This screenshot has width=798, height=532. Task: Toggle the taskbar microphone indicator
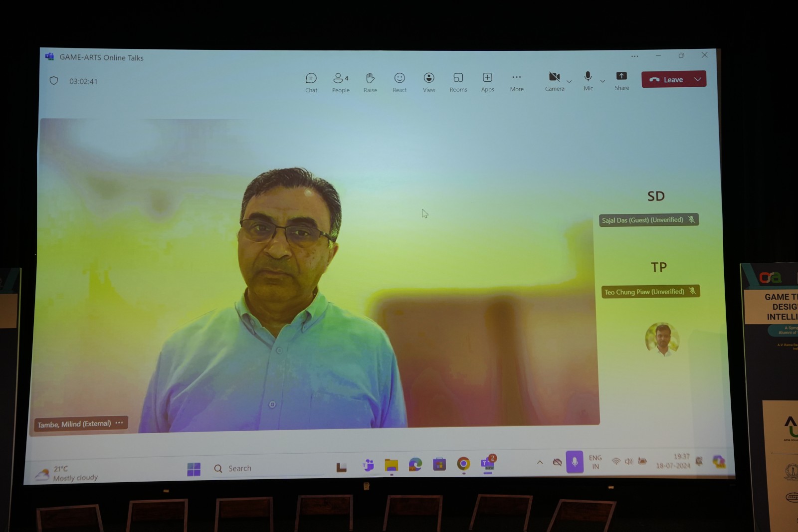[575, 462]
